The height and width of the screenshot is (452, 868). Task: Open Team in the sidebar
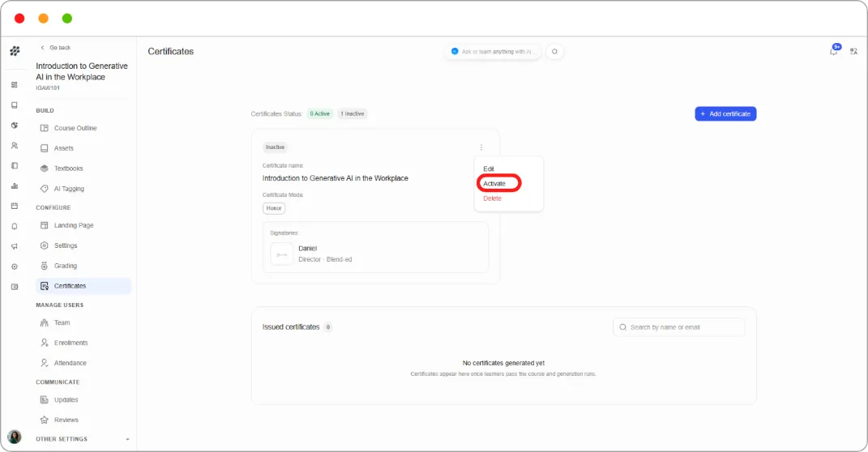pyautogui.click(x=83, y=322)
